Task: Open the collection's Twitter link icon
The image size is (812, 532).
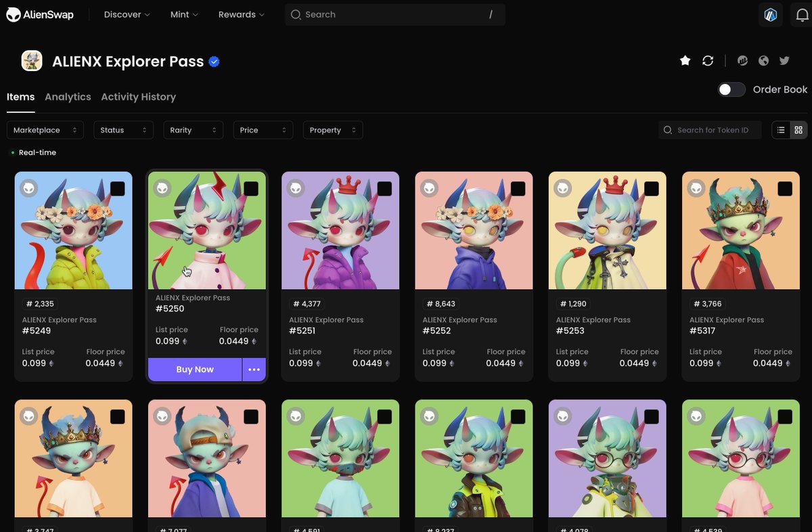Action: click(x=784, y=61)
